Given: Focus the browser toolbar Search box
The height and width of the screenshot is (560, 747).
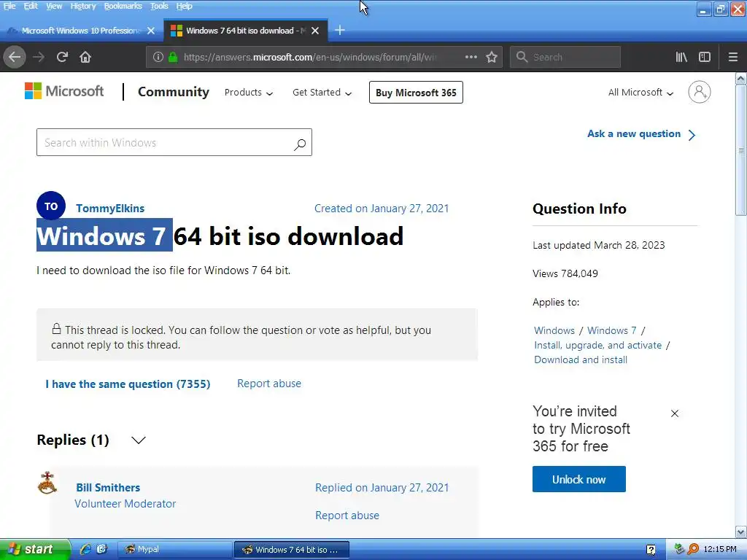Looking at the screenshot, I should pyautogui.click(x=565, y=57).
